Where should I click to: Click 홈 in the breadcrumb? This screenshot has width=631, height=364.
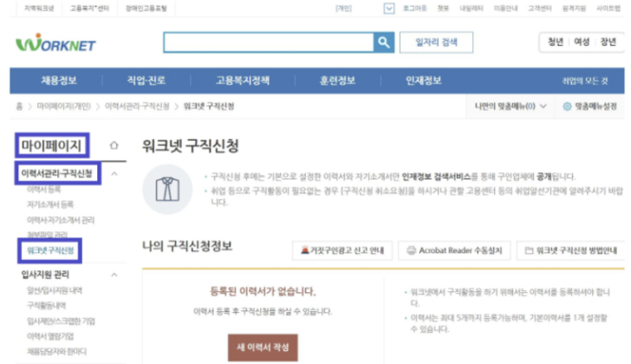[19, 107]
